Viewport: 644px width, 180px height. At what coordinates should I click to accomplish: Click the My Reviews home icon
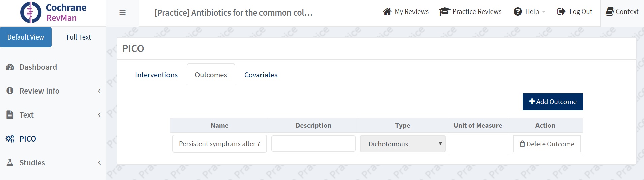[x=387, y=11]
